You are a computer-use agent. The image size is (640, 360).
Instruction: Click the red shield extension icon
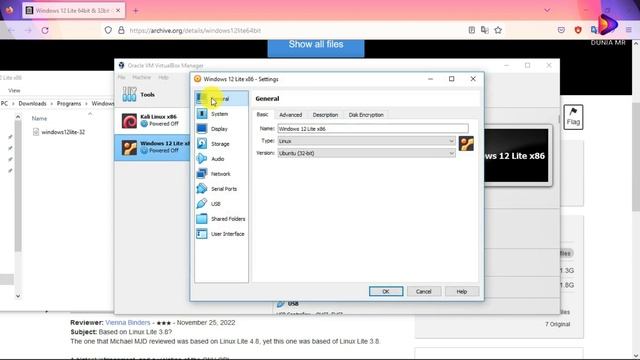(x=578, y=30)
